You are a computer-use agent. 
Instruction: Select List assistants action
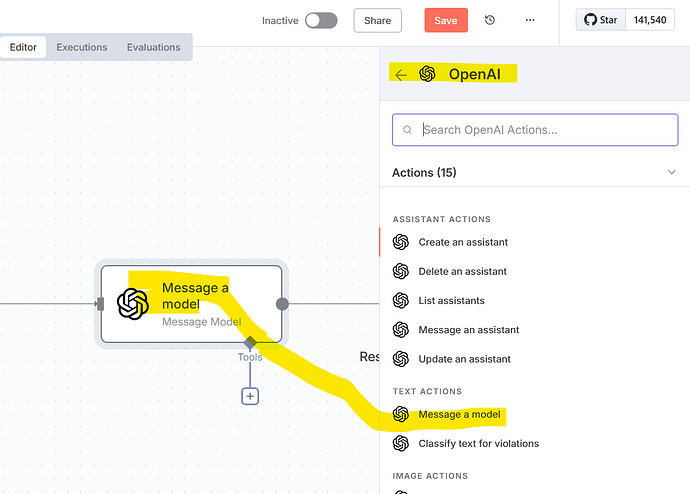(x=451, y=300)
